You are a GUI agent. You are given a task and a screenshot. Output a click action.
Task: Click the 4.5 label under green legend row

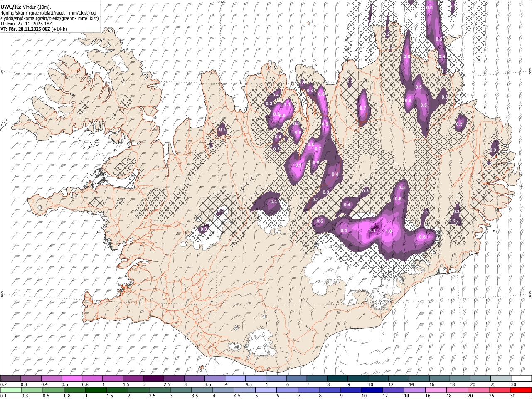[237, 396]
